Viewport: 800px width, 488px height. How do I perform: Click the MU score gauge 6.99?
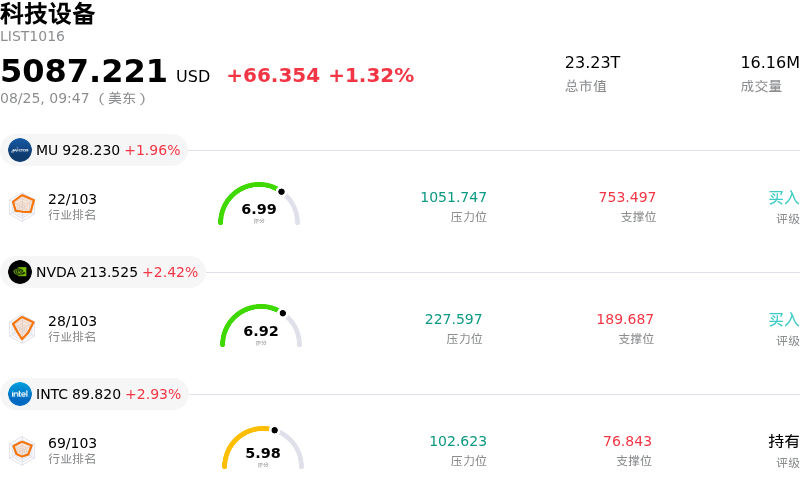pyautogui.click(x=259, y=204)
